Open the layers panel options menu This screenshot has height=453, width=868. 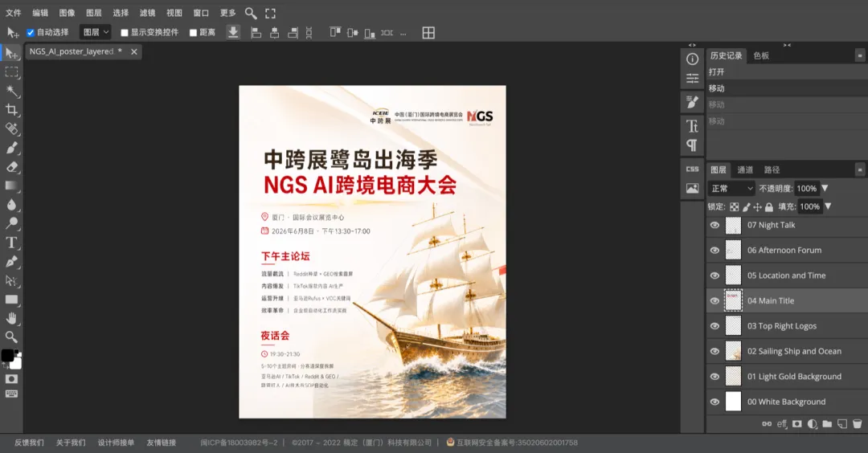[860, 169]
